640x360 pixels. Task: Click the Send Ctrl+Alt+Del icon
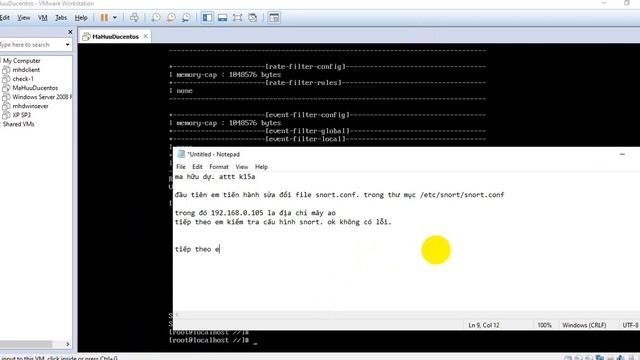[x=134, y=18]
